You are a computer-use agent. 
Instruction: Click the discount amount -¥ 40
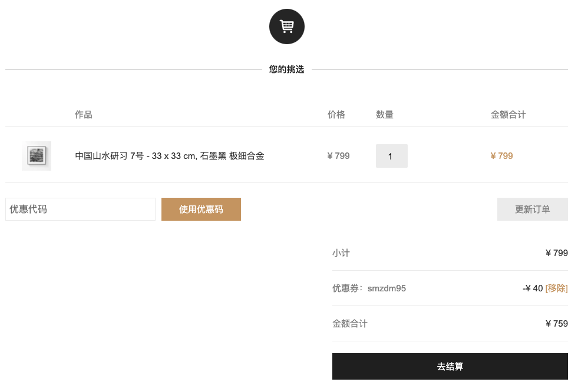[533, 288]
